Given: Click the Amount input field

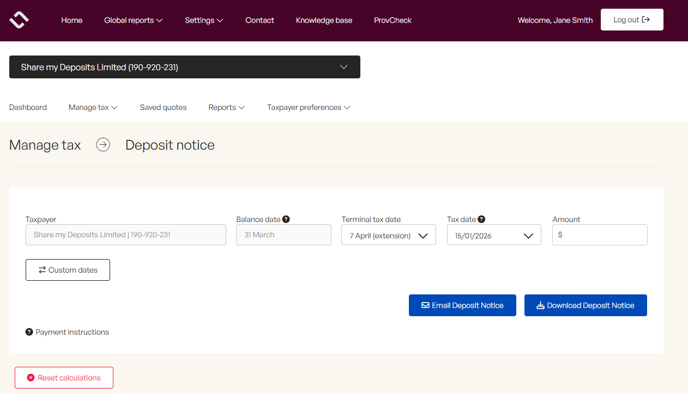Looking at the screenshot, I should click(x=599, y=235).
